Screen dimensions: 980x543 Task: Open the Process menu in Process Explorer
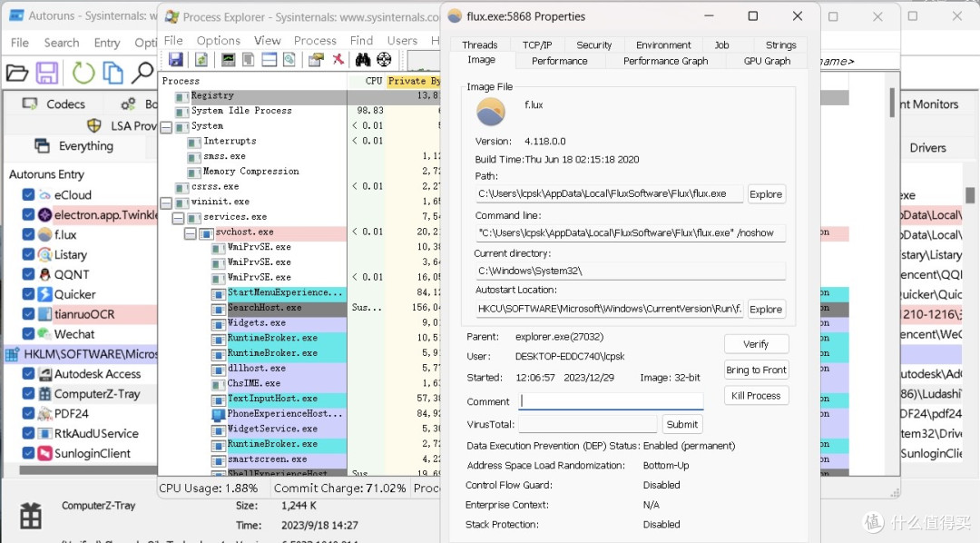[315, 41]
